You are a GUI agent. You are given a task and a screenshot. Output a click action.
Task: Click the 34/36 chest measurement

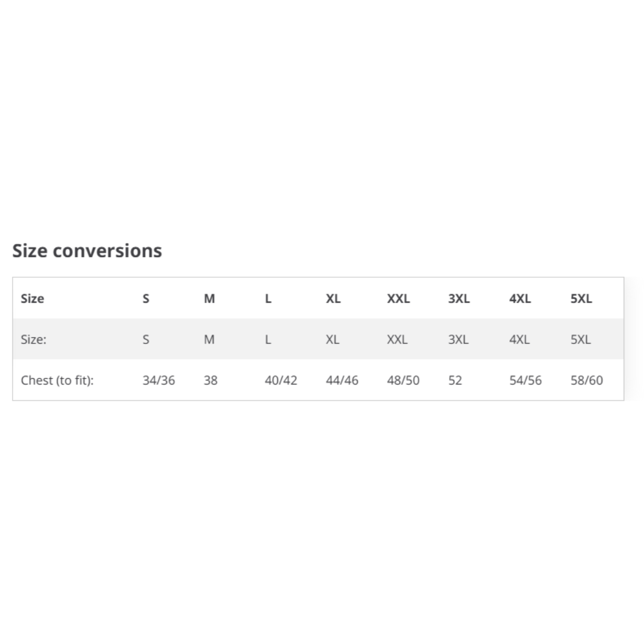[x=159, y=380]
